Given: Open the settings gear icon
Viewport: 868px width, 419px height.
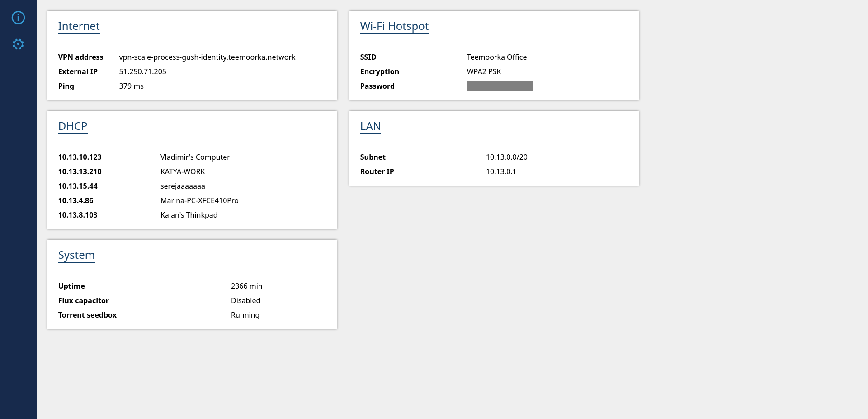Looking at the screenshot, I should click(18, 44).
